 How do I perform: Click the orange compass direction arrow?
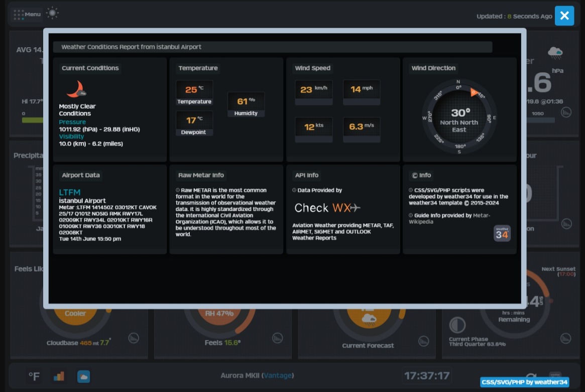coord(474,92)
